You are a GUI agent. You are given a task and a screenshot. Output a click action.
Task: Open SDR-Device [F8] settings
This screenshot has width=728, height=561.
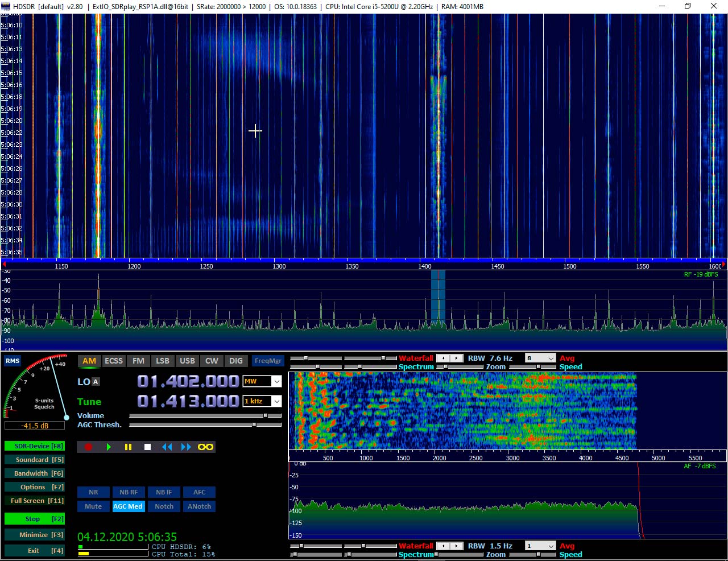click(35, 446)
